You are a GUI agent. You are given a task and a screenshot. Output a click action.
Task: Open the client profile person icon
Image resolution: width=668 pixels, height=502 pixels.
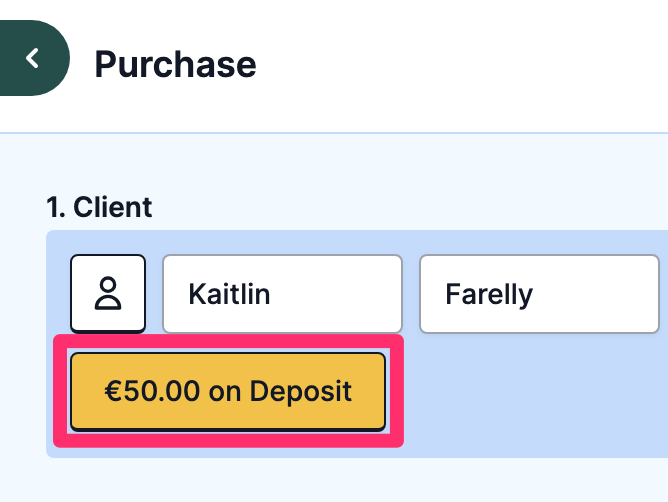point(108,294)
